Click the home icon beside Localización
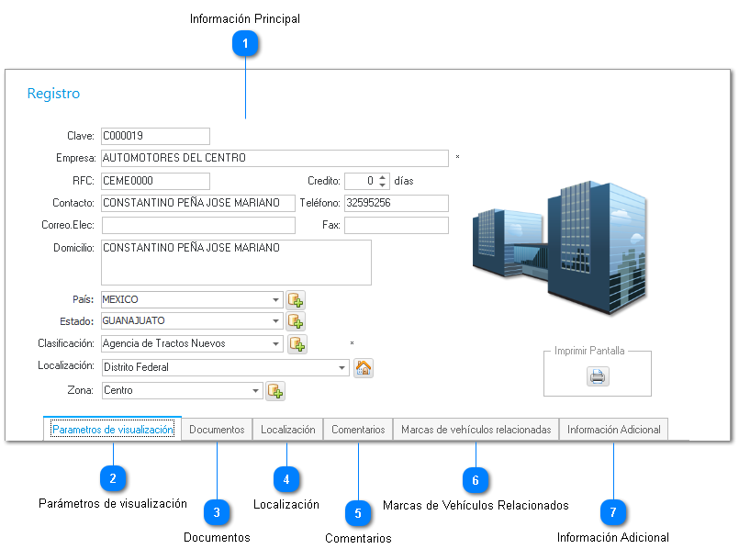 pyautogui.click(x=363, y=368)
